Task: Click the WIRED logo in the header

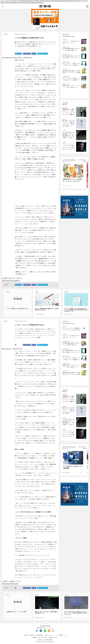Action: pos(45,6)
